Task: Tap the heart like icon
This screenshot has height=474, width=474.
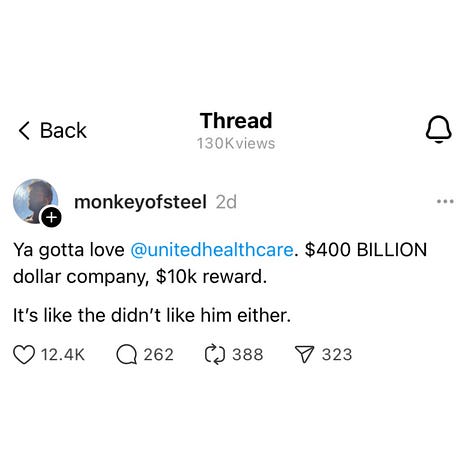Action: [x=24, y=355]
